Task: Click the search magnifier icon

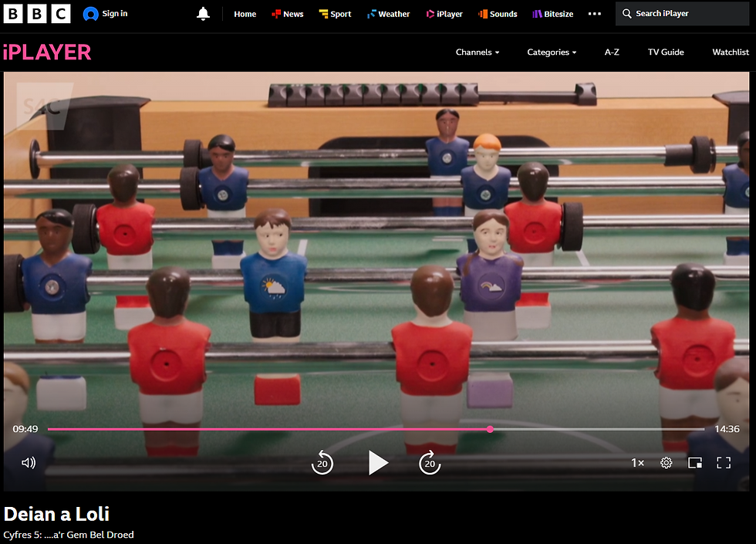Action: tap(626, 14)
